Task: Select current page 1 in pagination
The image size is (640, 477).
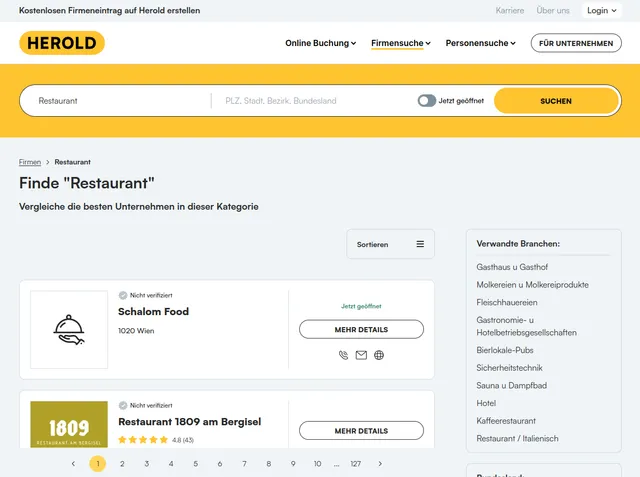Action: tap(98, 464)
